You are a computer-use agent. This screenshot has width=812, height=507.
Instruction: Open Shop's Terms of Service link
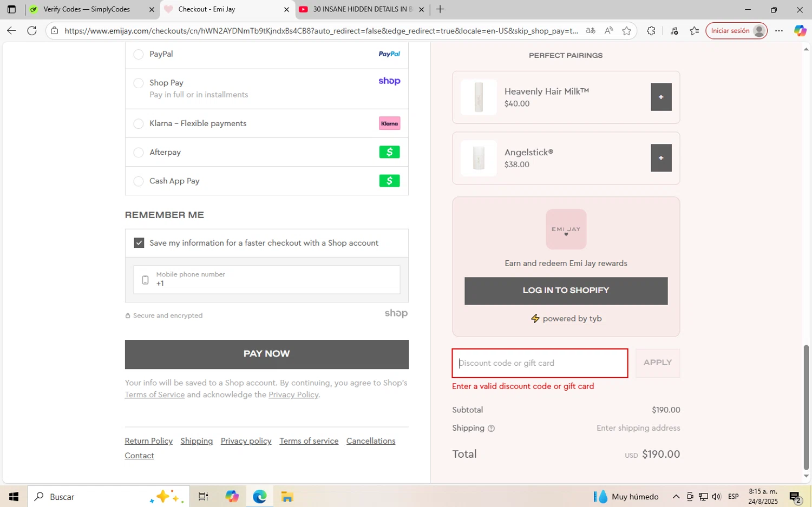tap(155, 394)
